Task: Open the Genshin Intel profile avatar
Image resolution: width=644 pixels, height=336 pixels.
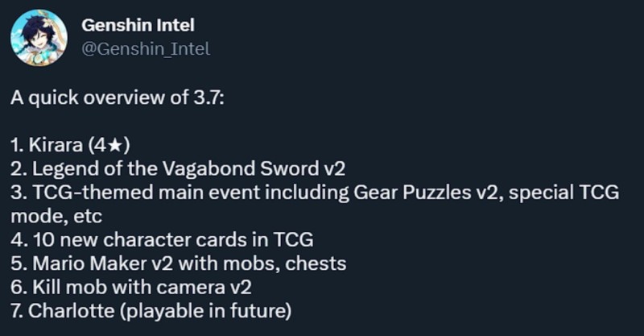Action: (39, 37)
